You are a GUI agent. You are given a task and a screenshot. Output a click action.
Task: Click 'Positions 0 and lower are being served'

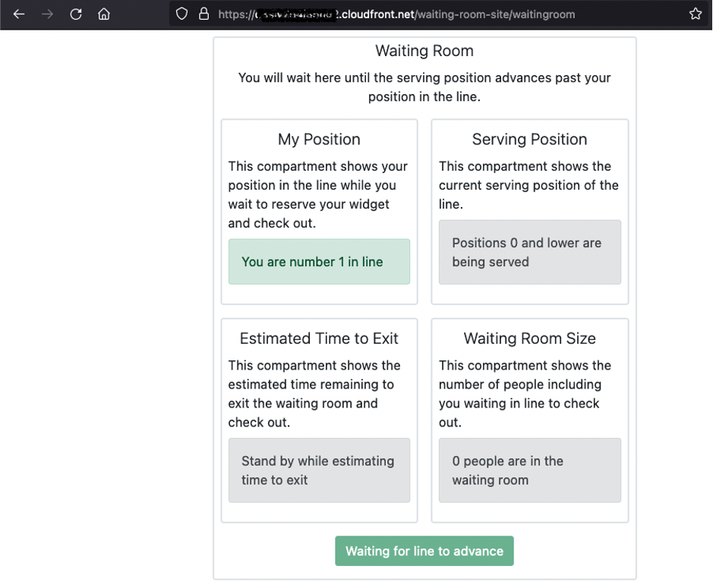[x=530, y=252]
